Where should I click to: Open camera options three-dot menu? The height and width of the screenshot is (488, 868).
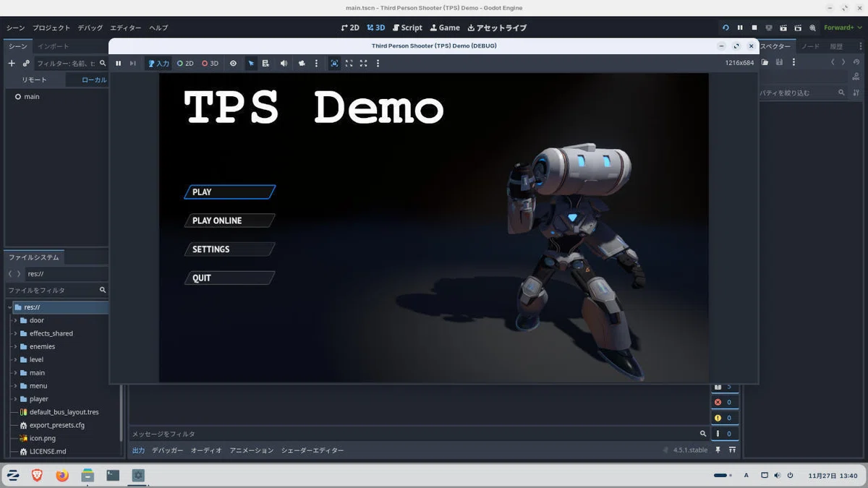(x=316, y=64)
